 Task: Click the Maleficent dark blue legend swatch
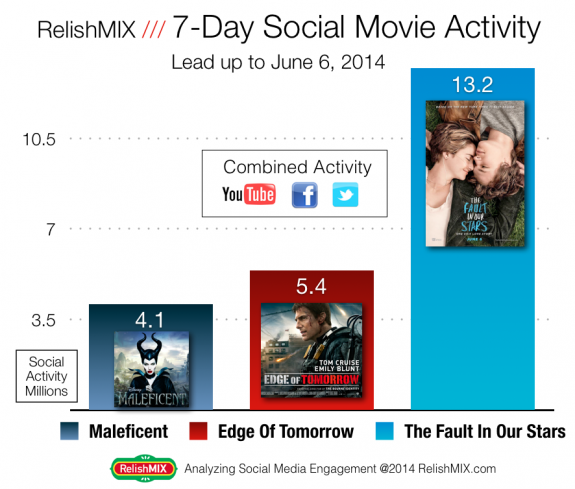point(69,431)
